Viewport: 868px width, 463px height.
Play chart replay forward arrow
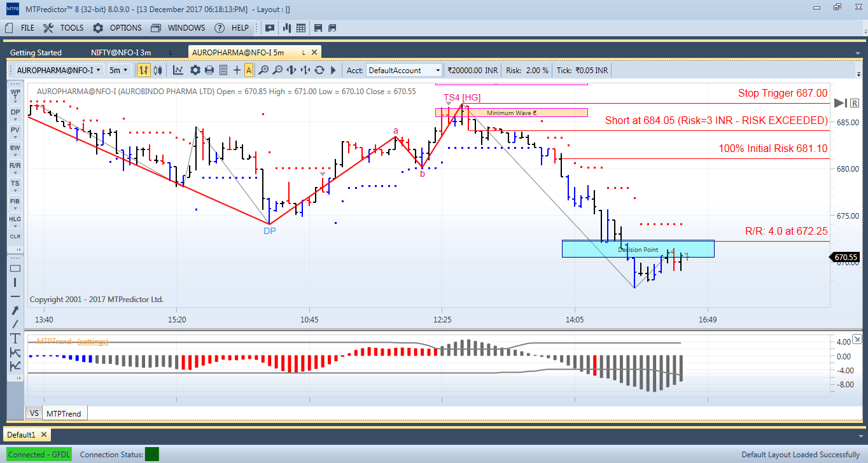click(x=333, y=70)
